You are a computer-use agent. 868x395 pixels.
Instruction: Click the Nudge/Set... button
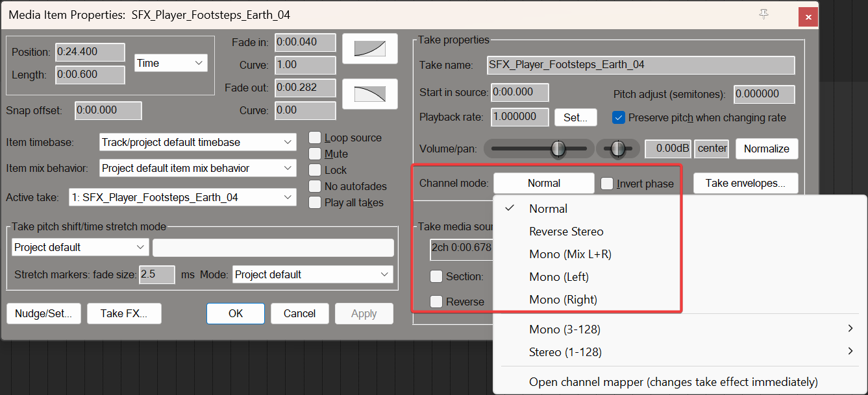click(43, 313)
